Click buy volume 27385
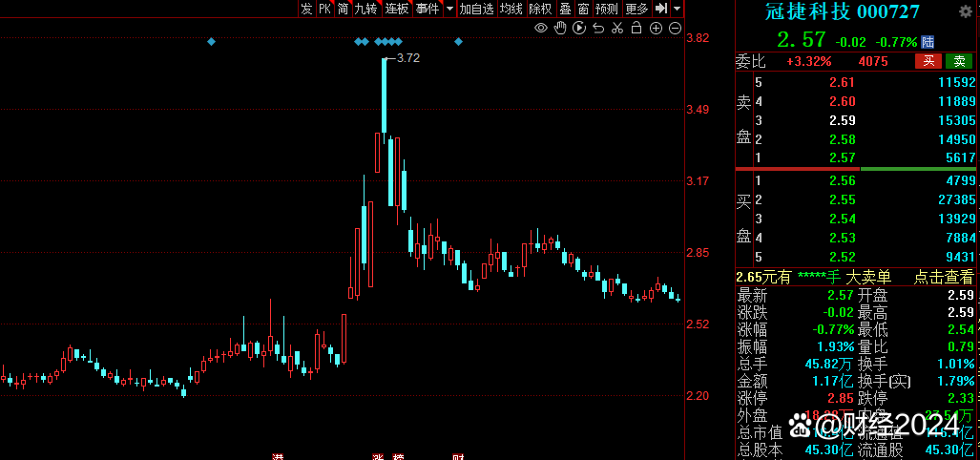 pyautogui.click(x=957, y=200)
